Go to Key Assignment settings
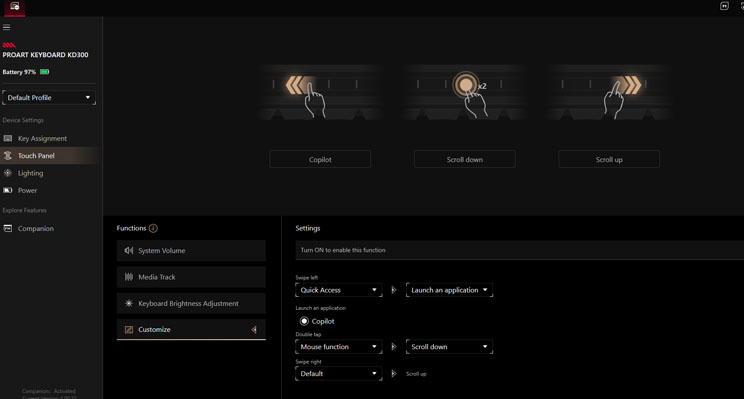744x399 pixels. 42,139
